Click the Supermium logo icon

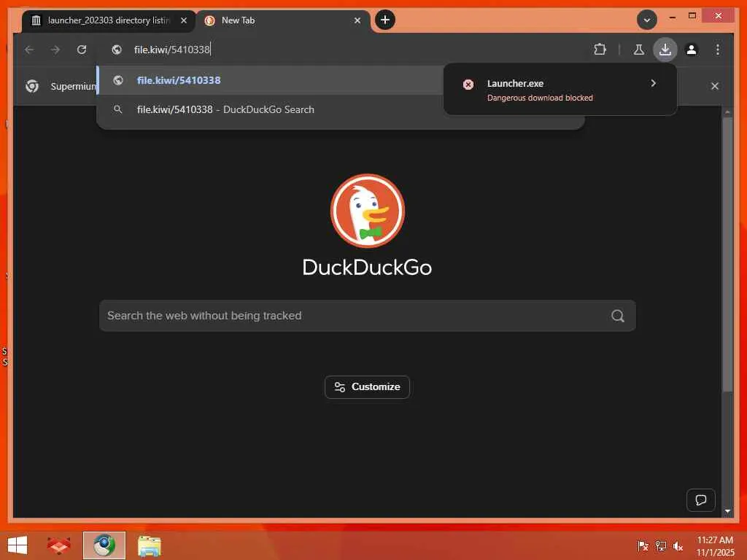32,86
